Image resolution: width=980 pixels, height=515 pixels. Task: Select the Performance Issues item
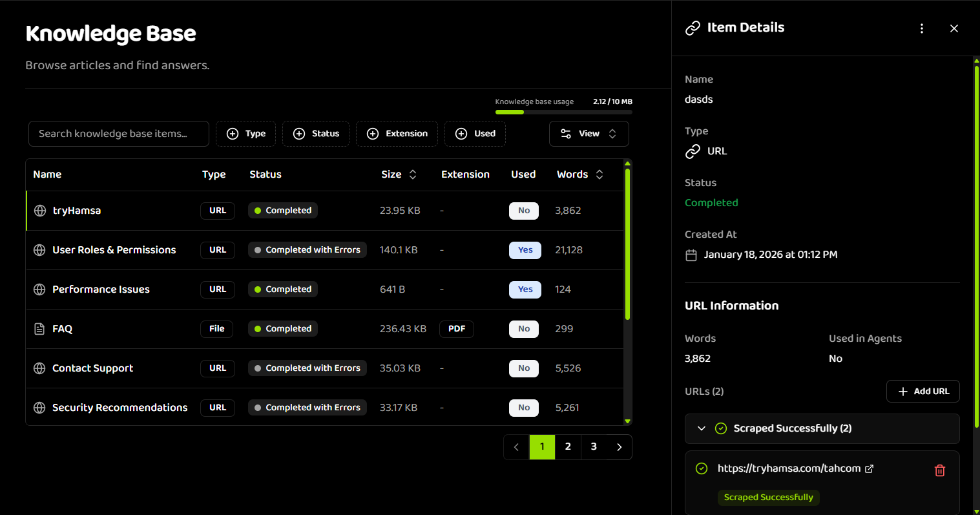pyautogui.click(x=101, y=289)
